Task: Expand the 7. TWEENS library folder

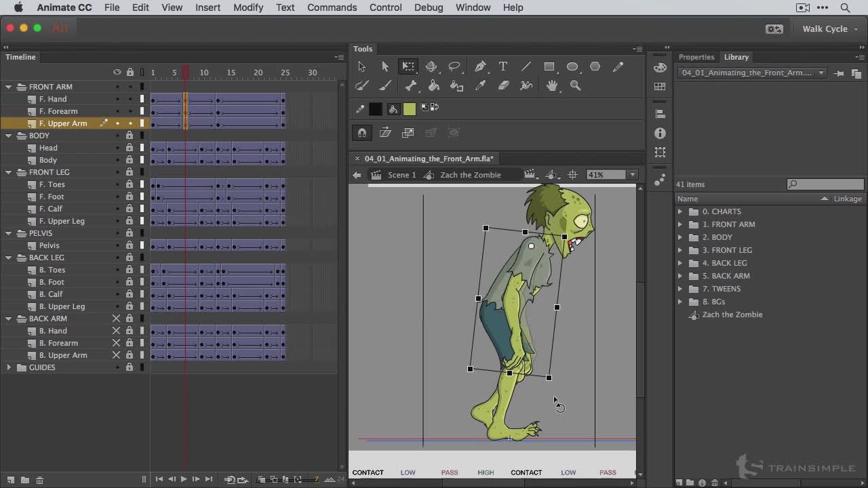Action: [x=680, y=289]
